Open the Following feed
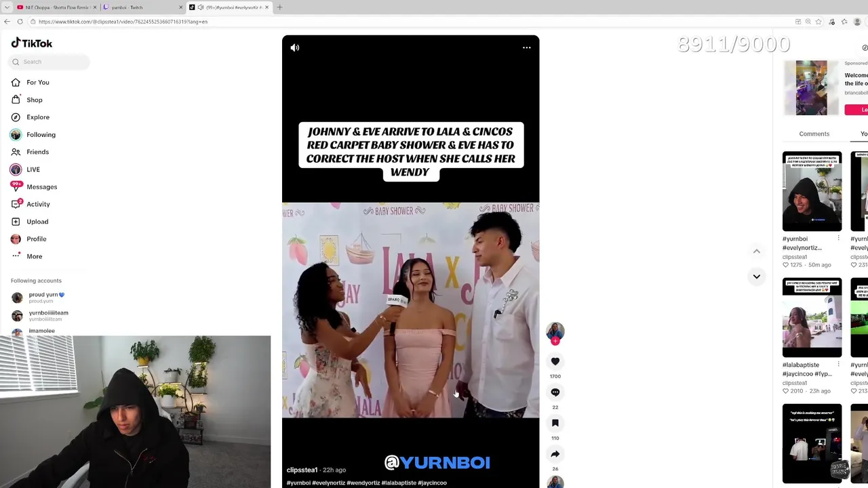 click(41, 135)
